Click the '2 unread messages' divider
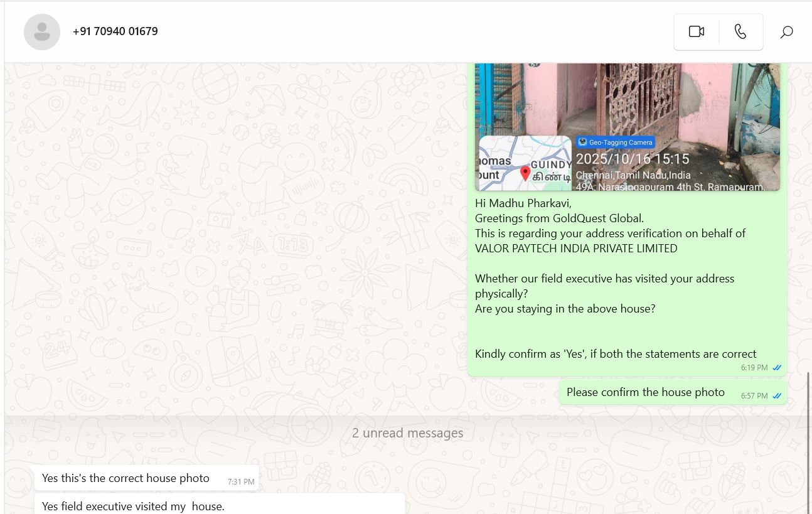Viewport: 812px width, 514px height. click(407, 433)
